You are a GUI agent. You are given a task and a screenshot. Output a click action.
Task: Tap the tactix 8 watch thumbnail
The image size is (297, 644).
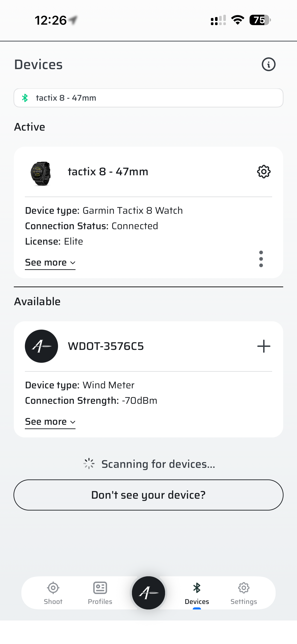point(41,173)
